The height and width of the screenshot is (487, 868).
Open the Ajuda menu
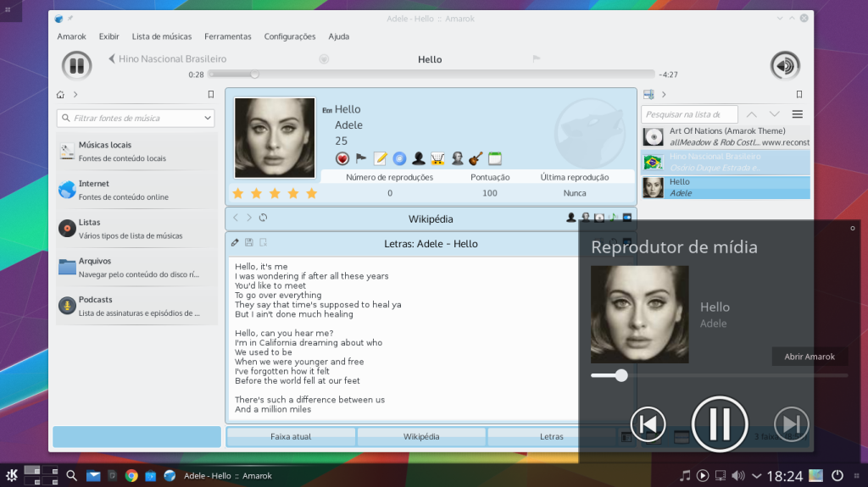(339, 36)
